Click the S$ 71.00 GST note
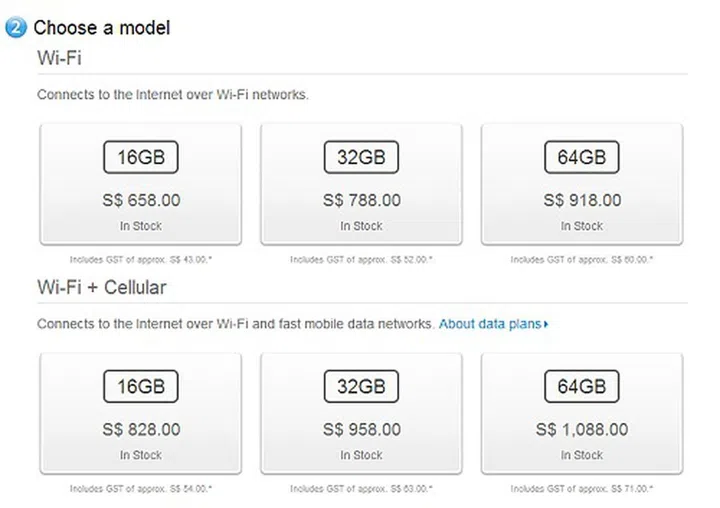Viewport: 720px width, 508px height. [x=582, y=489]
